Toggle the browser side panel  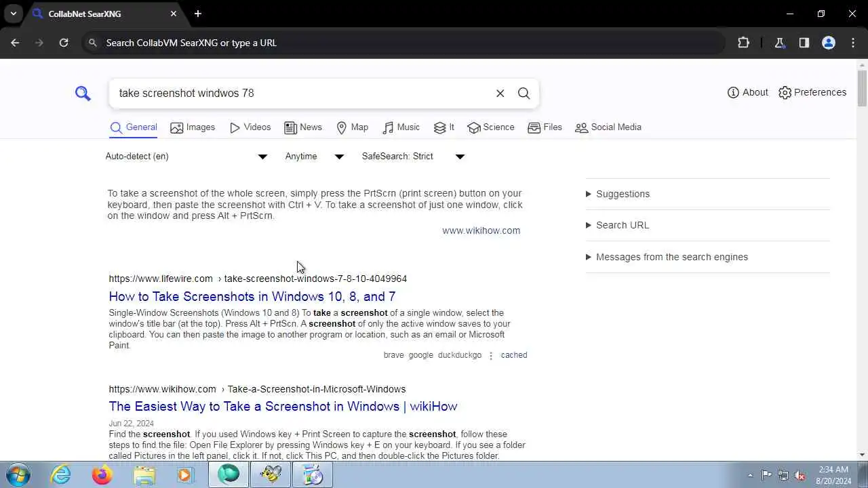(804, 43)
